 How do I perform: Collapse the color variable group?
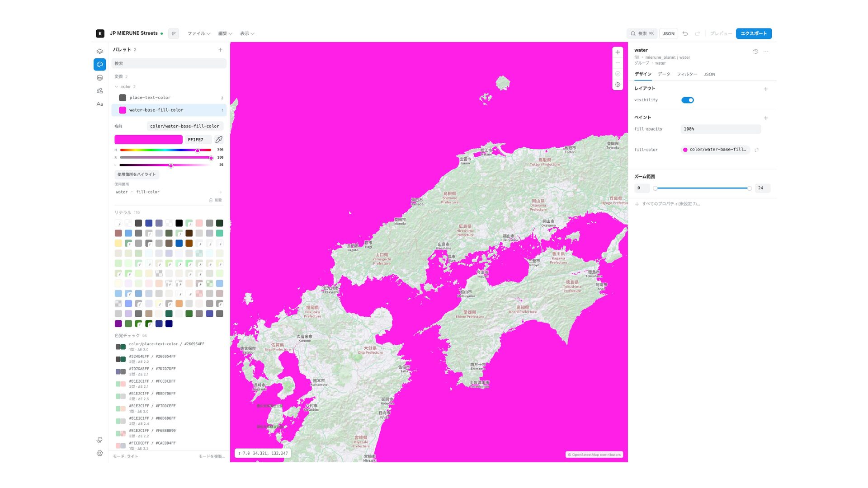click(117, 87)
